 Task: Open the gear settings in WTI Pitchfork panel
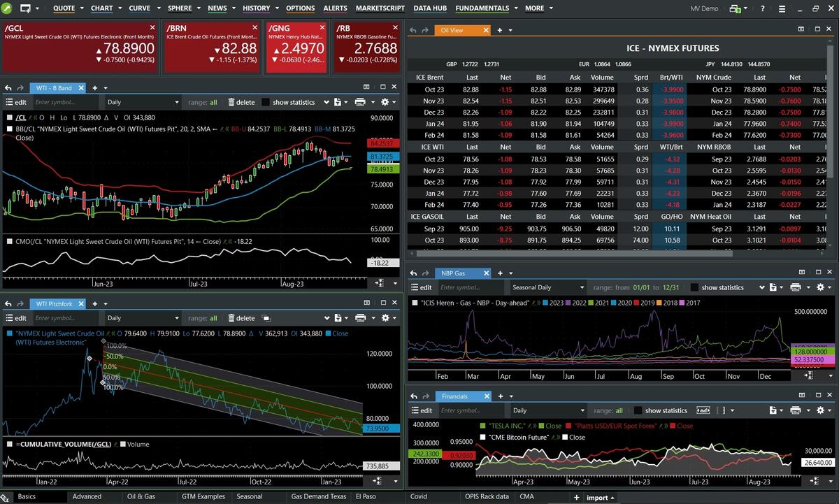pos(385,318)
